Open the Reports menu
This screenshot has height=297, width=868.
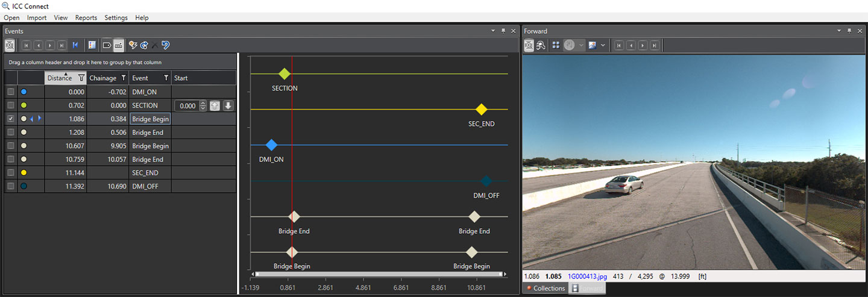click(x=86, y=17)
